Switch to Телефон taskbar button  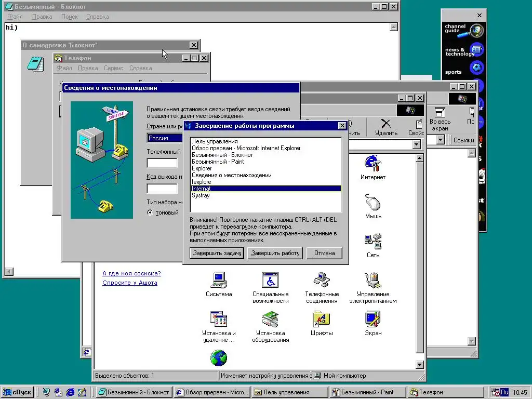(445, 392)
